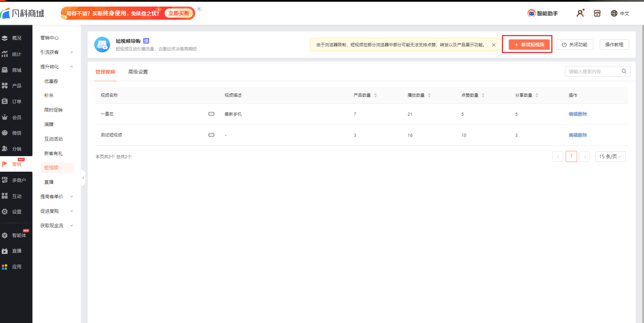Switch to the 管理视频 tab
The image size is (644, 323).
(x=105, y=72)
